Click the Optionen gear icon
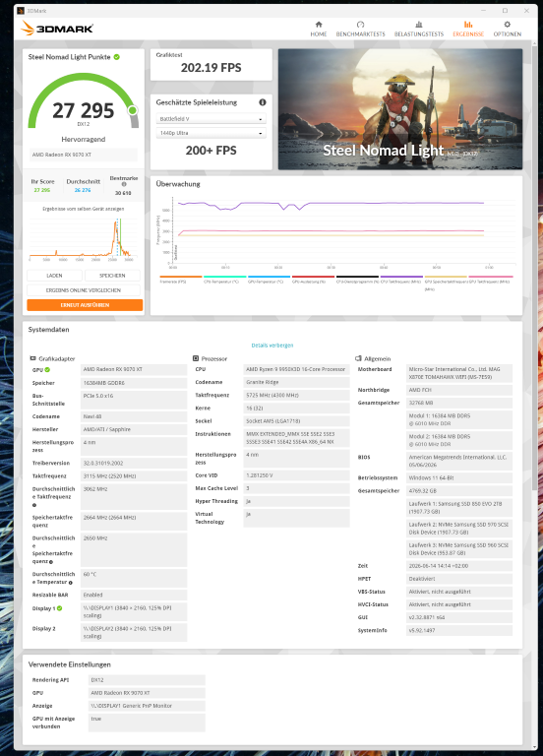The image size is (543, 756). tap(507, 24)
